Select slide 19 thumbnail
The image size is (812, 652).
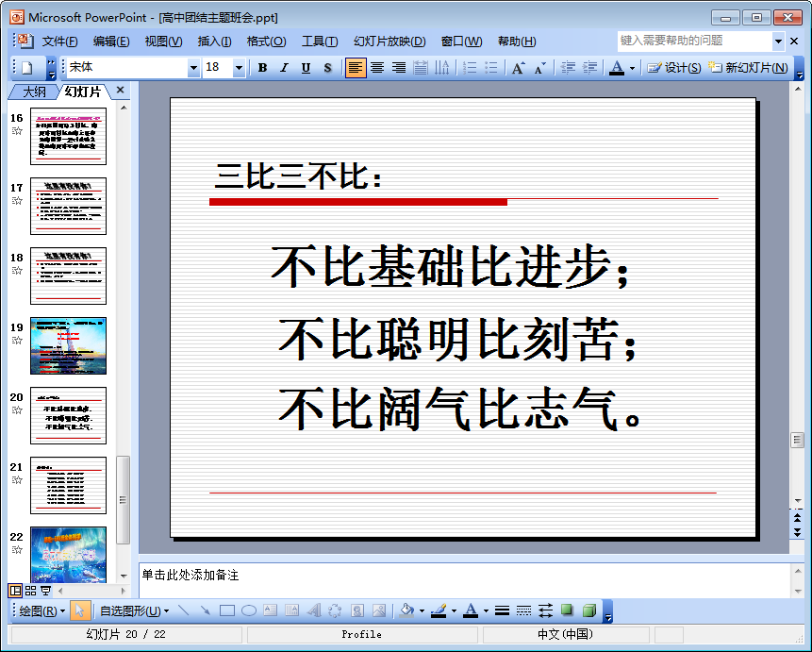click(68, 345)
